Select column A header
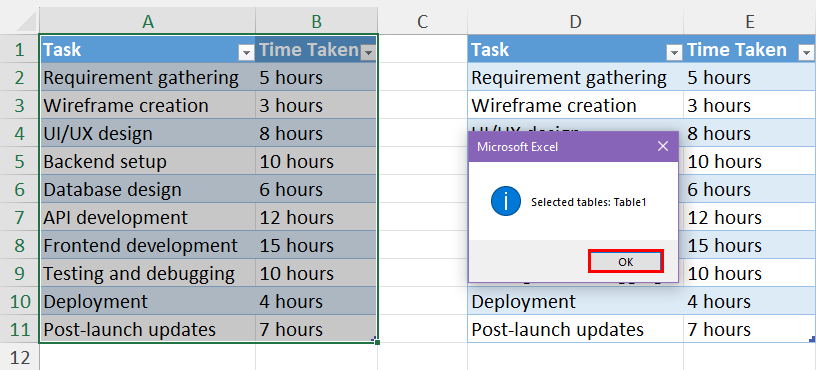 click(x=148, y=21)
